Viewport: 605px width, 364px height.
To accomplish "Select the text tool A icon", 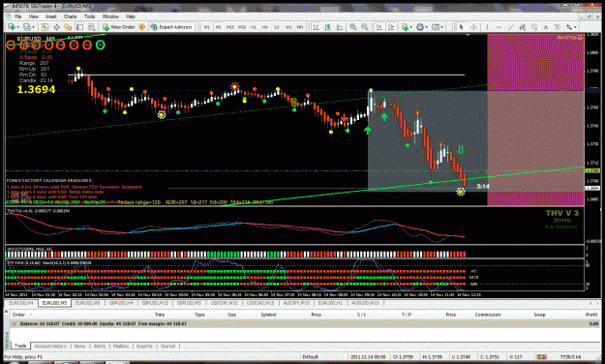I will 546,27.
